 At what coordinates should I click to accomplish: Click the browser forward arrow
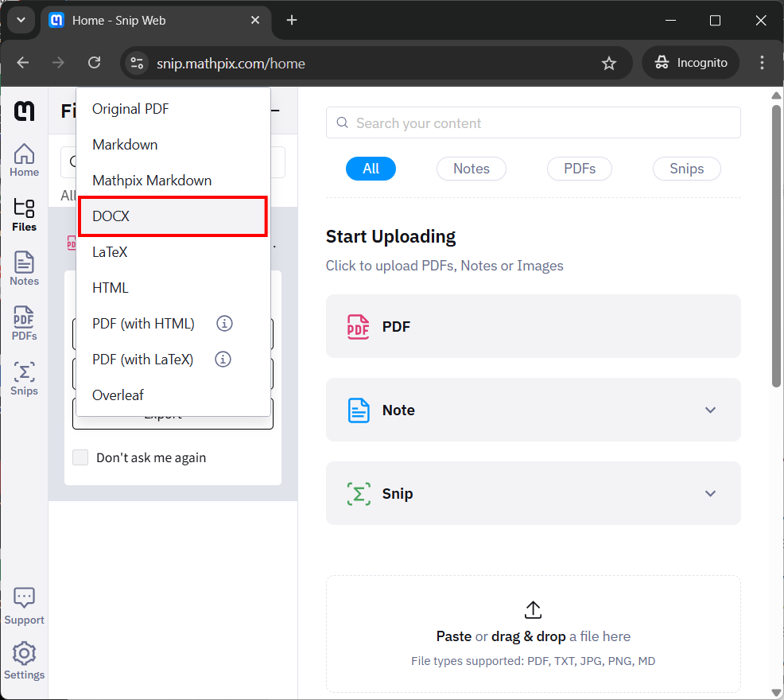[59, 63]
